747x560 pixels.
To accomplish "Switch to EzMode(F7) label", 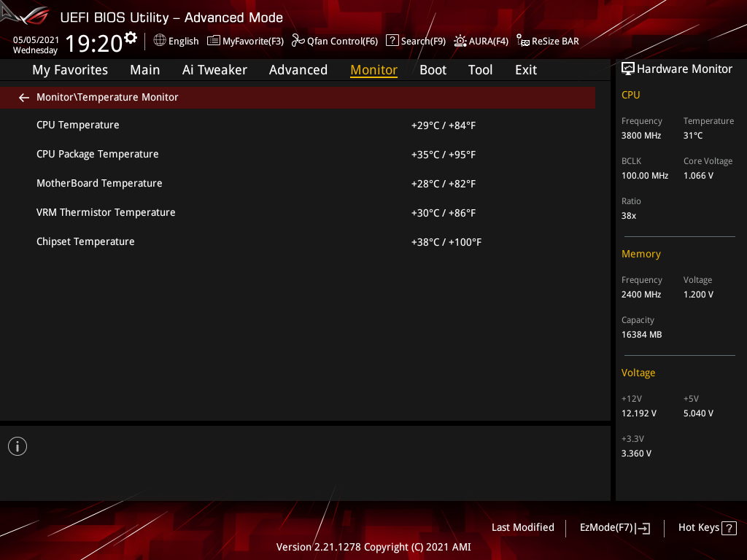I will coord(606,528).
